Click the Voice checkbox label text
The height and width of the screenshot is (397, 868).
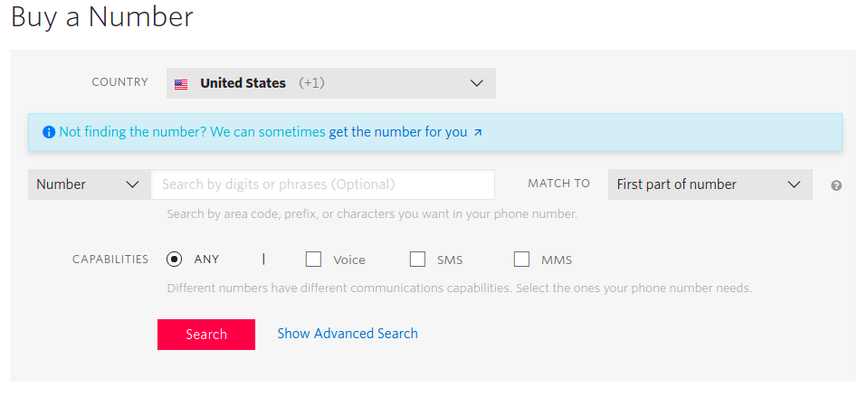[349, 260]
